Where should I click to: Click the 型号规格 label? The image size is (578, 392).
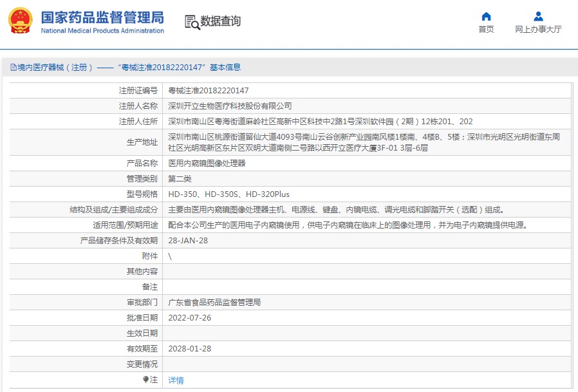pos(142,194)
